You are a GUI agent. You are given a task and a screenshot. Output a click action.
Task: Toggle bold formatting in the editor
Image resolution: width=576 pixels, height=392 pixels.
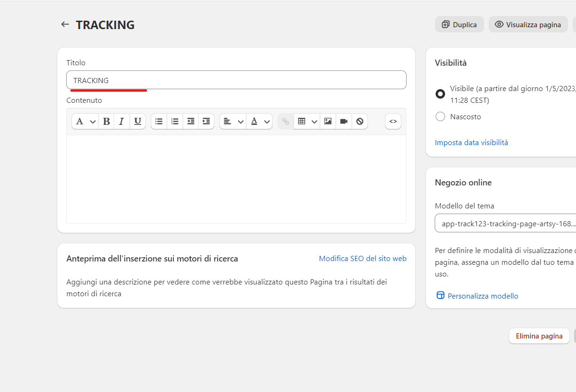pyautogui.click(x=107, y=121)
